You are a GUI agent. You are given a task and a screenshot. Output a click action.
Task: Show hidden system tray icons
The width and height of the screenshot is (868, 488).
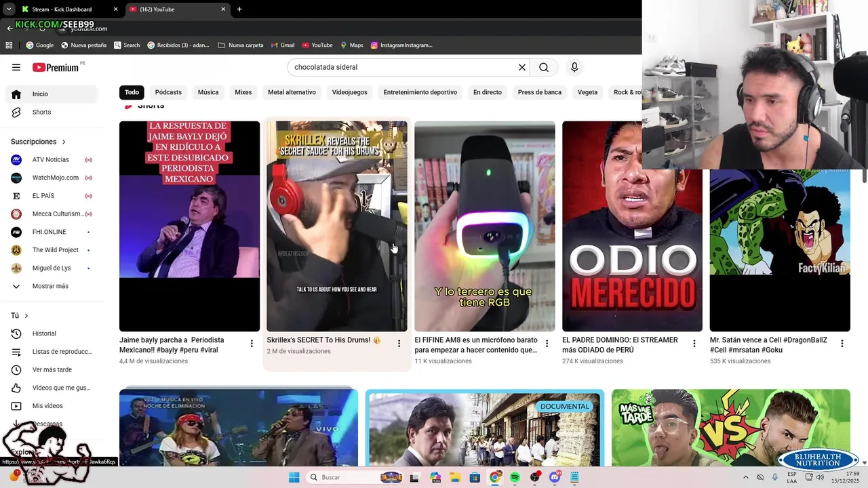[x=746, y=477]
